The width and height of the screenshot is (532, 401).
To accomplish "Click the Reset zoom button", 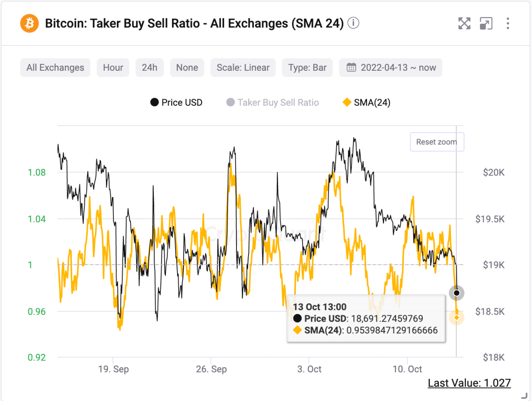I will click(x=437, y=142).
